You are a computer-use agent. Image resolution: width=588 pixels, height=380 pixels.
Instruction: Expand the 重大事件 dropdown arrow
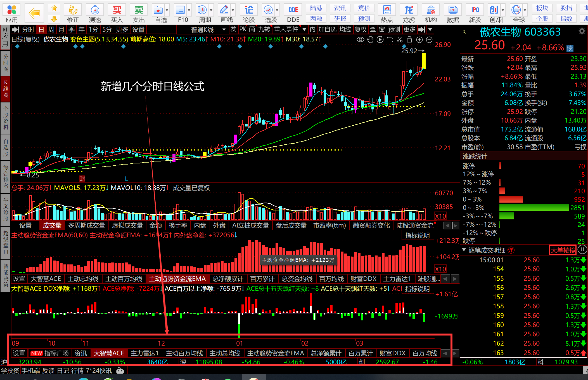[304, 29]
